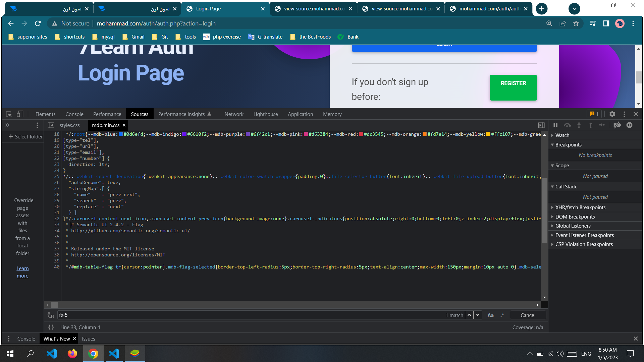Click the green REGISTER button
Image resolution: width=644 pixels, height=362 pixels.
[x=513, y=87]
